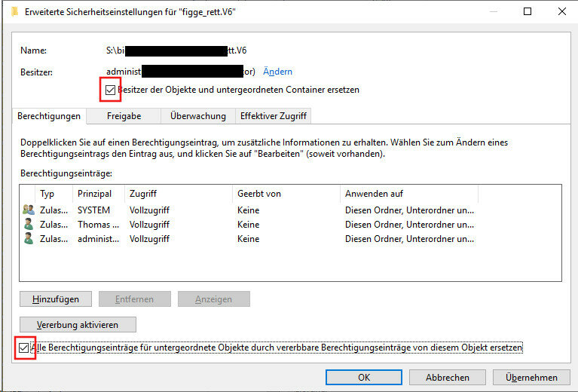Image resolution: width=578 pixels, height=392 pixels.
Task: Click the Anzeigen button
Action: click(x=214, y=299)
